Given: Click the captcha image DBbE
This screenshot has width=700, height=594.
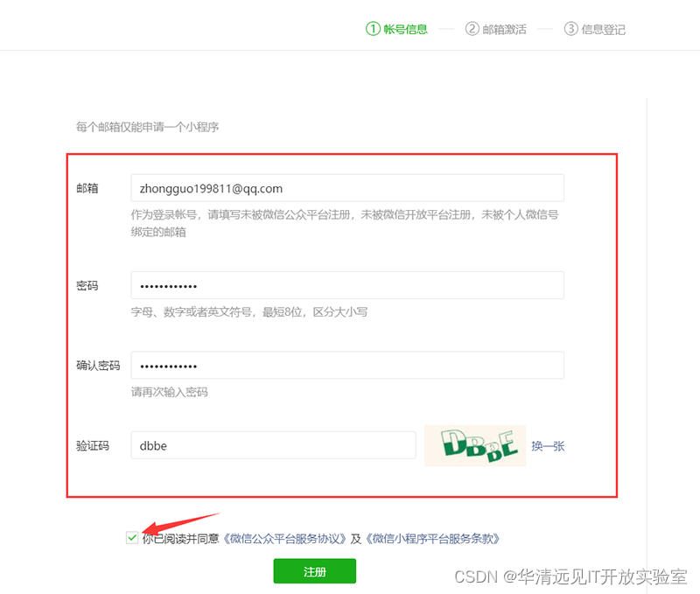Looking at the screenshot, I should point(475,445).
